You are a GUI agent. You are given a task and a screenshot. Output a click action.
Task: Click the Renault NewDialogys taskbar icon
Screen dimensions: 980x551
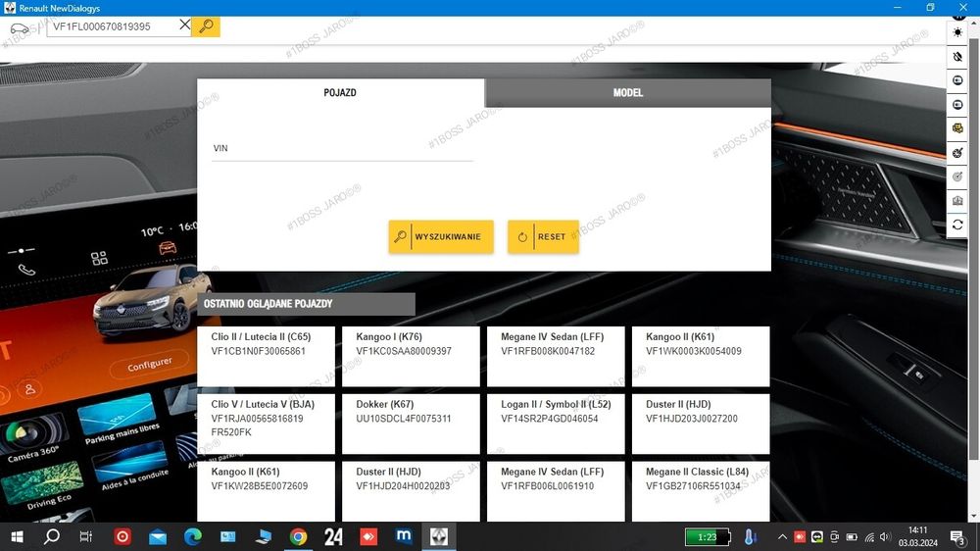(x=439, y=536)
